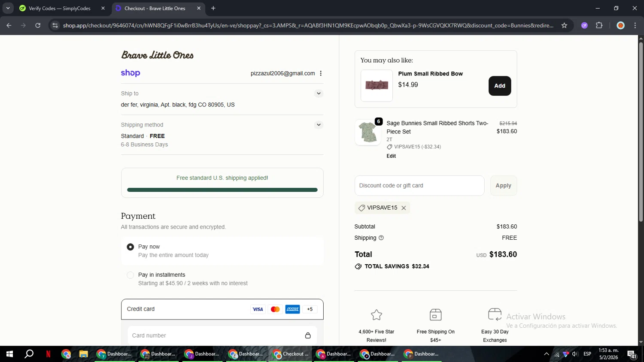Click the Mastercard icon
The image size is (644, 362).
pos(275,309)
